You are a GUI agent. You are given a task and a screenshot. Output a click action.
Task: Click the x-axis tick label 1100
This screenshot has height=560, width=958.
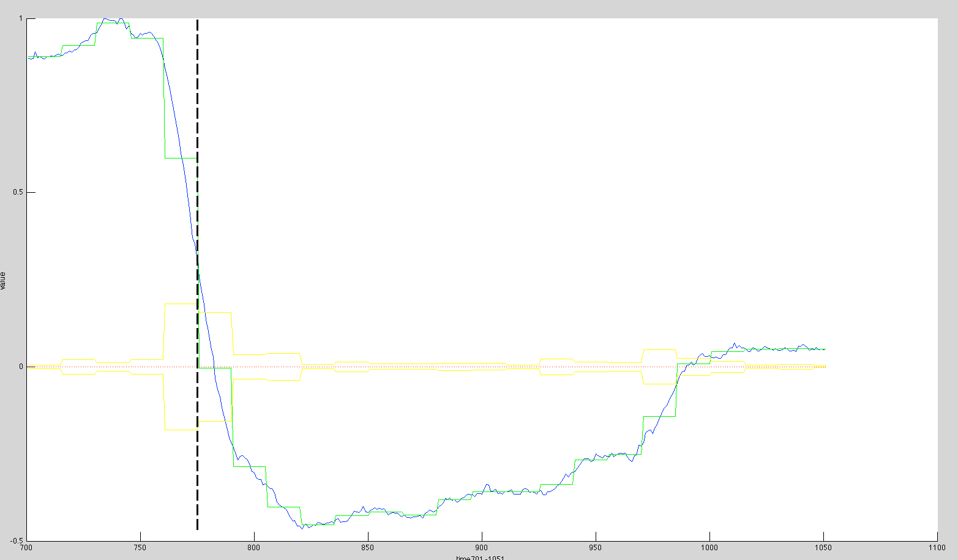(937, 548)
